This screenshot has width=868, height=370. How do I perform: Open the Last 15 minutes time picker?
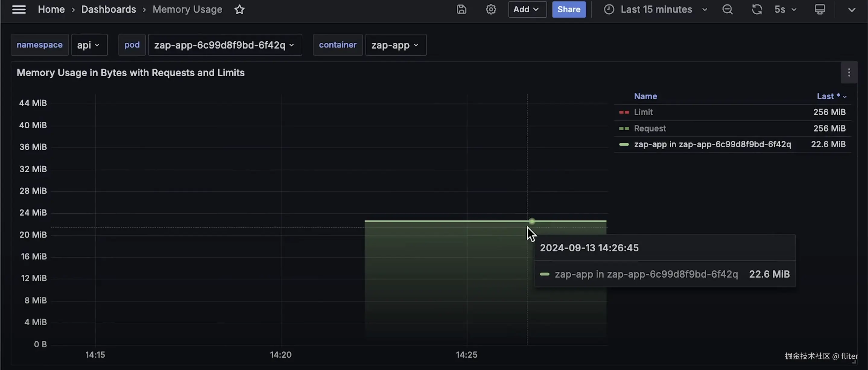656,9
